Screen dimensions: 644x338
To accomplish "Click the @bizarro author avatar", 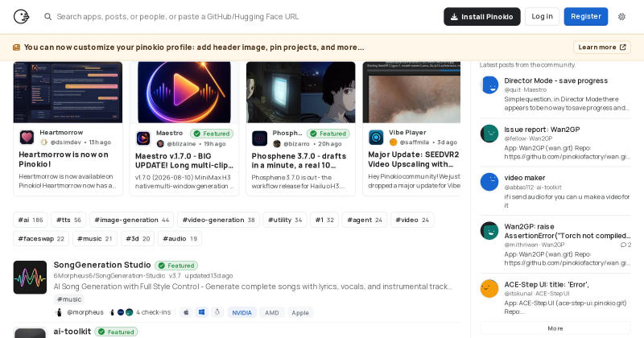I will [277, 144].
